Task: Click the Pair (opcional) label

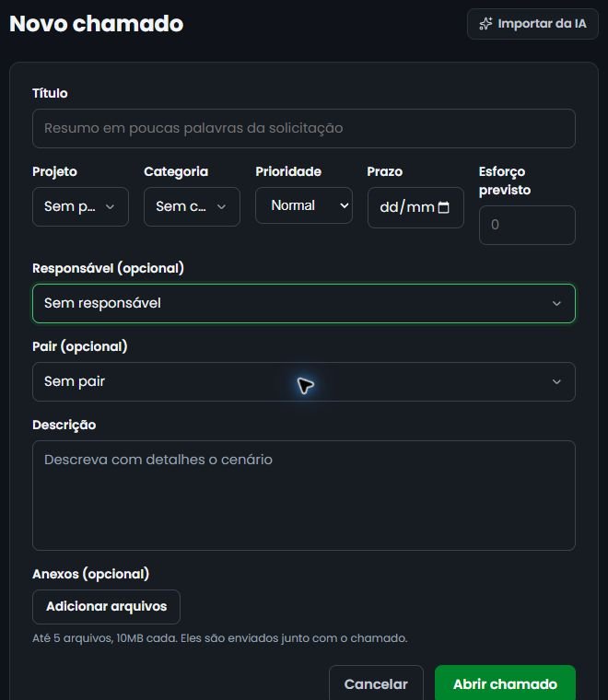Action: pyautogui.click(x=80, y=346)
